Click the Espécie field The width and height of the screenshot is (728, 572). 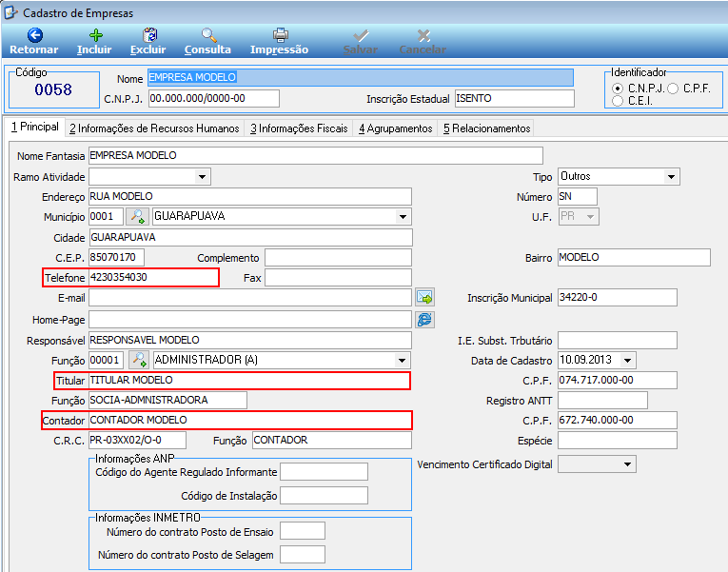click(617, 440)
